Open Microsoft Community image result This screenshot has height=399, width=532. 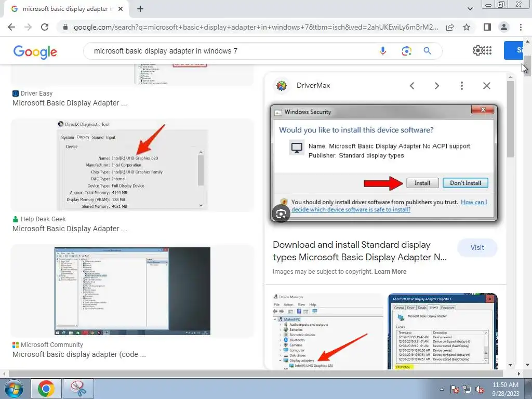[132, 291]
